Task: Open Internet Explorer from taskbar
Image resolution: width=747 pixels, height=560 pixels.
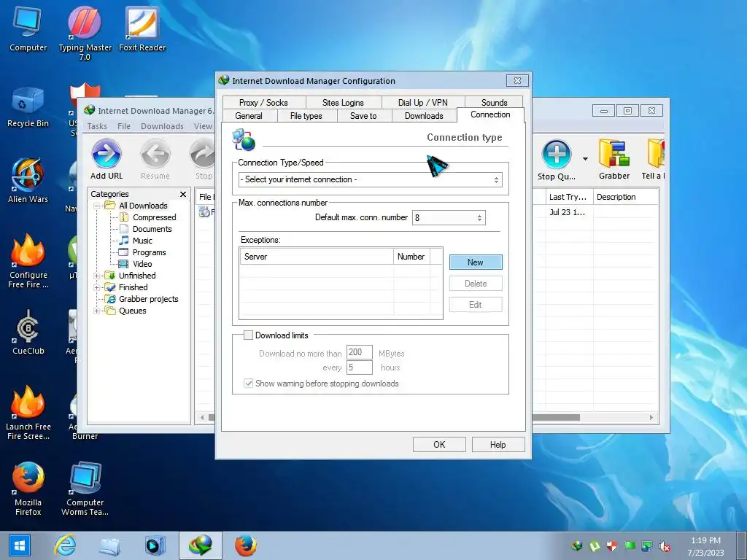Action: coord(65,545)
